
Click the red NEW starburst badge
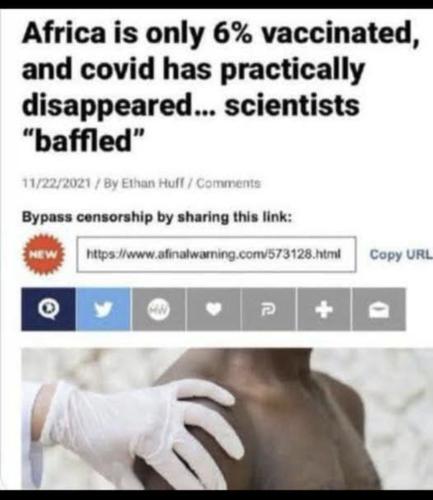click(x=44, y=254)
